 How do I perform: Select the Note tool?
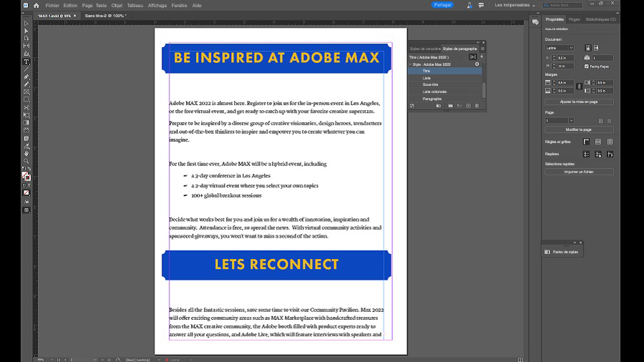[x=26, y=138]
